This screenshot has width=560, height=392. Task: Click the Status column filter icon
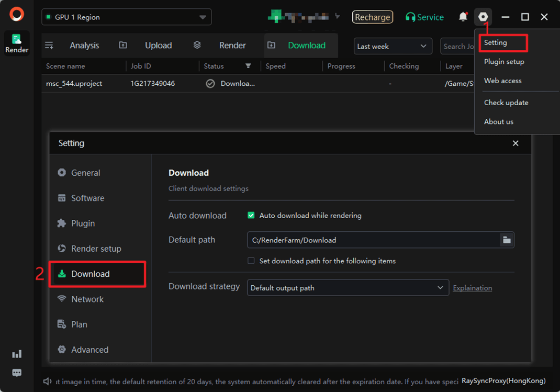pyautogui.click(x=248, y=66)
